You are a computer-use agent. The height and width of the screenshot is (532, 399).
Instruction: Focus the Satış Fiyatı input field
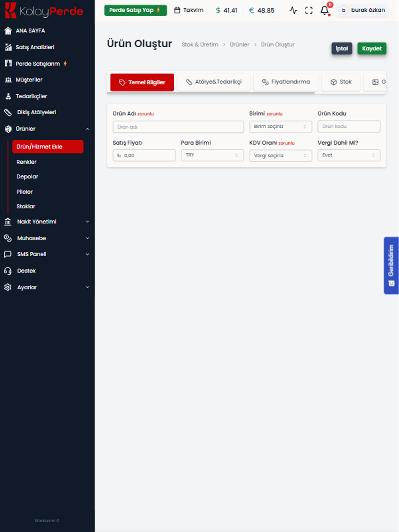tap(144, 156)
